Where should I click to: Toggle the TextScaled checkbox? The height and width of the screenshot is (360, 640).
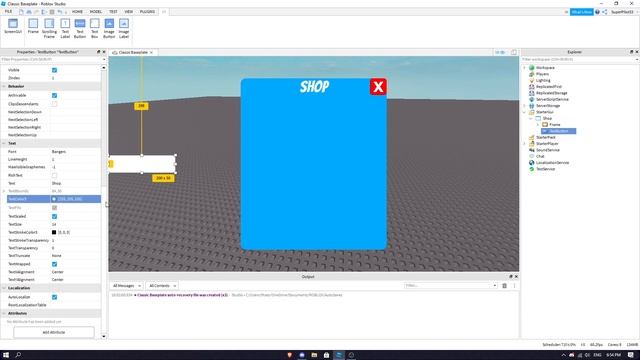point(54,216)
